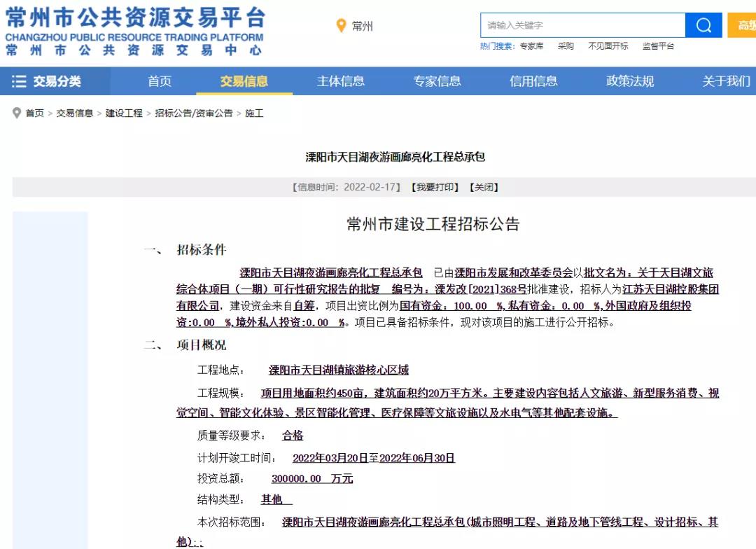Select city 常州 next to pin

pyautogui.click(x=362, y=26)
